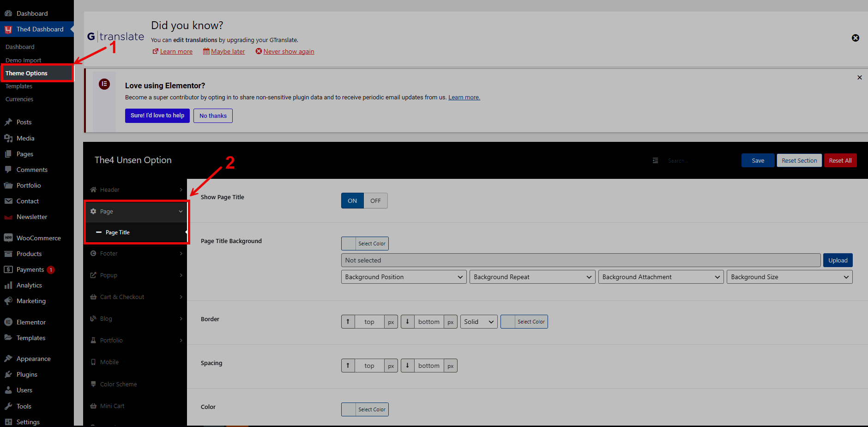Click the Contact envelope icon
The image size is (868, 427).
tap(8, 201)
